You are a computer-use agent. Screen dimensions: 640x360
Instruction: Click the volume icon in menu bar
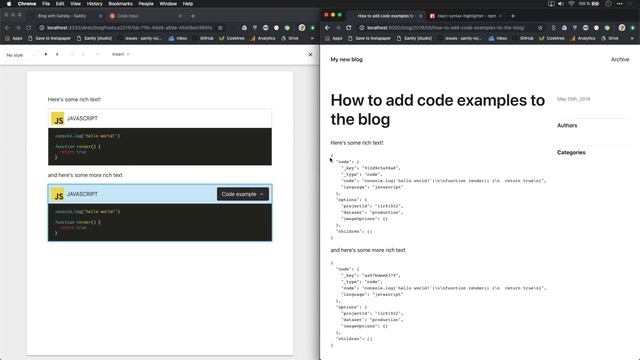[x=561, y=4]
